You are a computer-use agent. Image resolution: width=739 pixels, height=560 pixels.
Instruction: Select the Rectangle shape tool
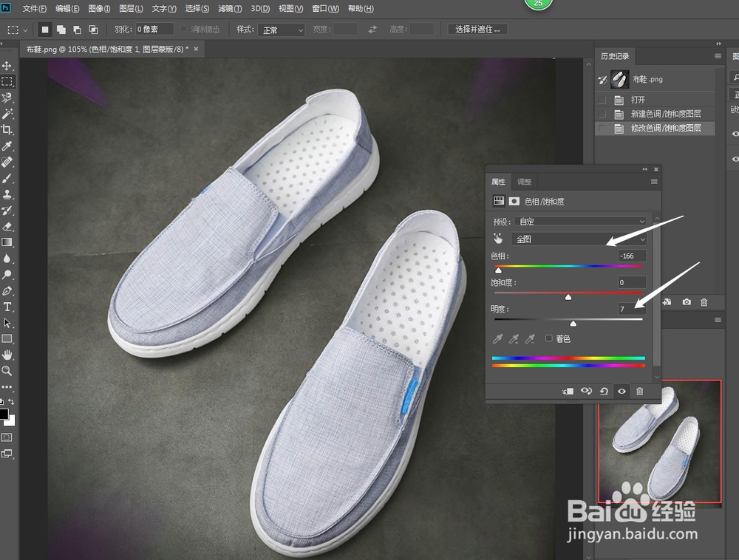pyautogui.click(x=7, y=338)
